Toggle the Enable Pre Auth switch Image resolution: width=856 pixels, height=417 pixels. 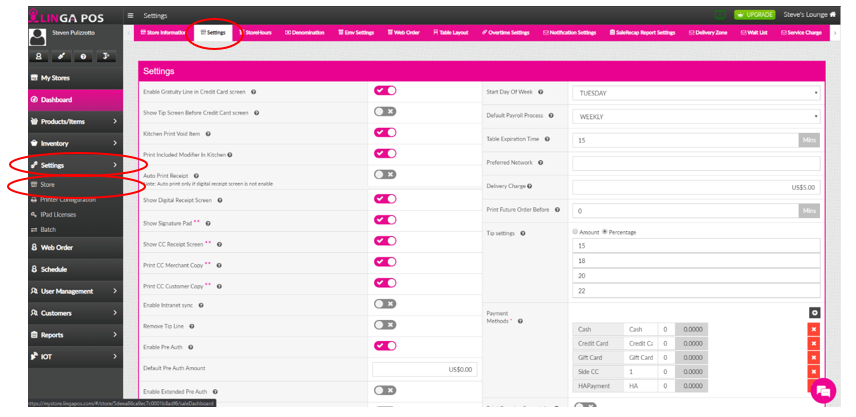[x=385, y=345]
